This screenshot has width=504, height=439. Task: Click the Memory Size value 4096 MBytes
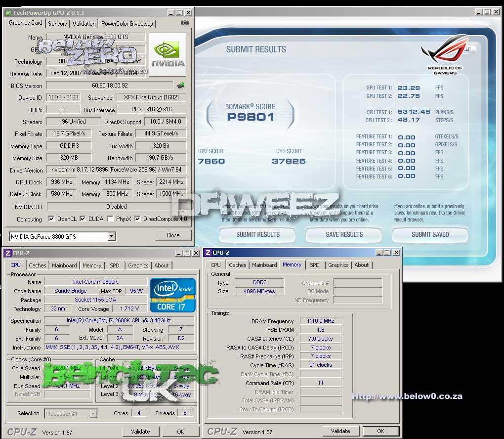pyautogui.click(x=259, y=291)
